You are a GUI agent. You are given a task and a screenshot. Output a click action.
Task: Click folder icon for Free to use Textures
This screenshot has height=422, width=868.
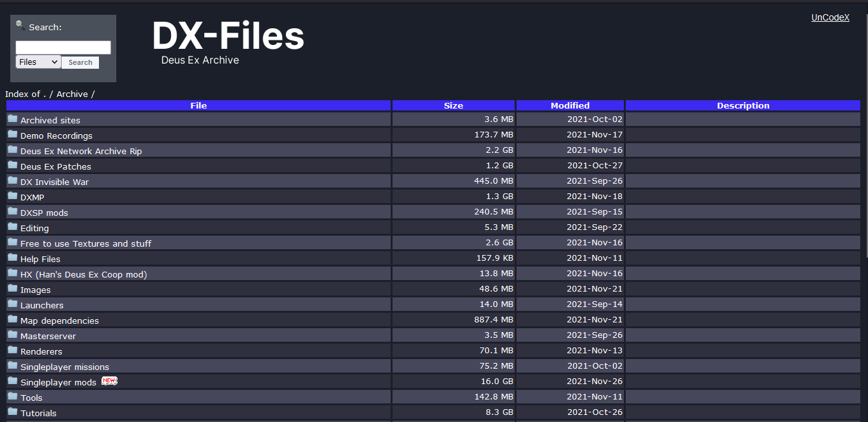[x=13, y=242]
